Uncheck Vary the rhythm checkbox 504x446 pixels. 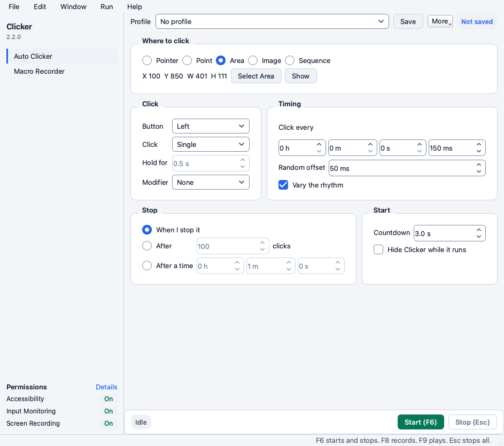283,185
